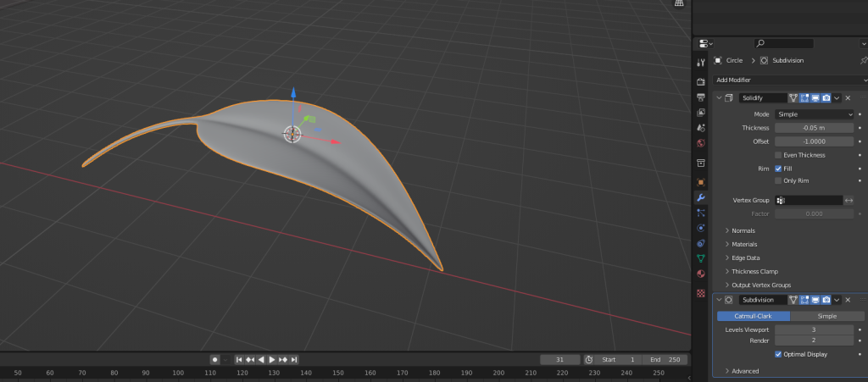Screen dimensions: 868x382
Task: Toggle Subdivision modifier viewport display icon
Action: coord(815,300)
